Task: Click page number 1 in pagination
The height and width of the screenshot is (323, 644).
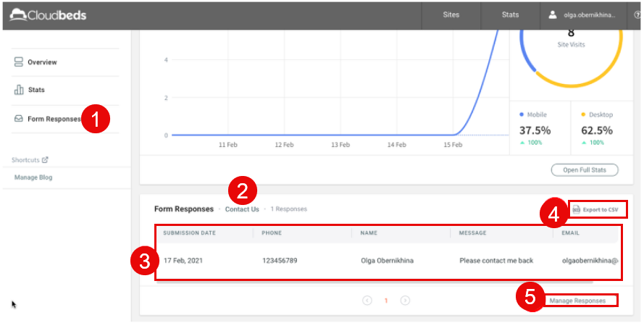Action: [x=386, y=301]
